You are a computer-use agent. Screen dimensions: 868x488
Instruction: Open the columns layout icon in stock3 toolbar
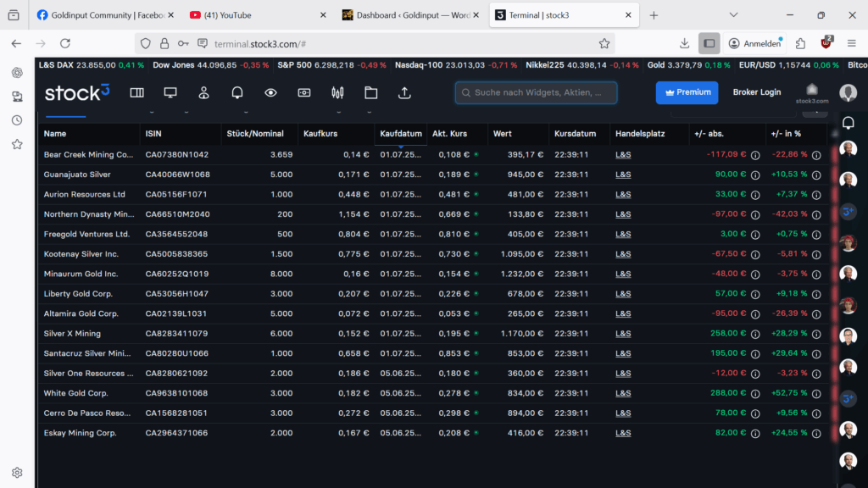click(136, 93)
